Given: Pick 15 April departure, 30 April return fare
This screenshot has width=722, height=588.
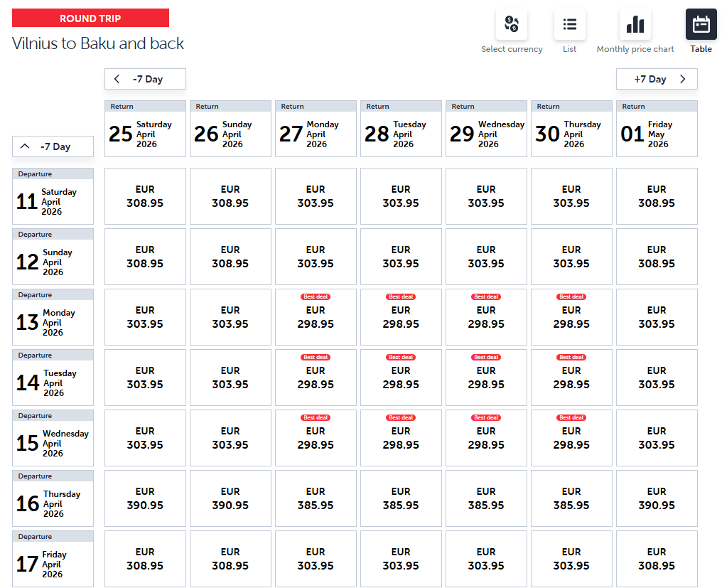Looking at the screenshot, I should [x=571, y=438].
